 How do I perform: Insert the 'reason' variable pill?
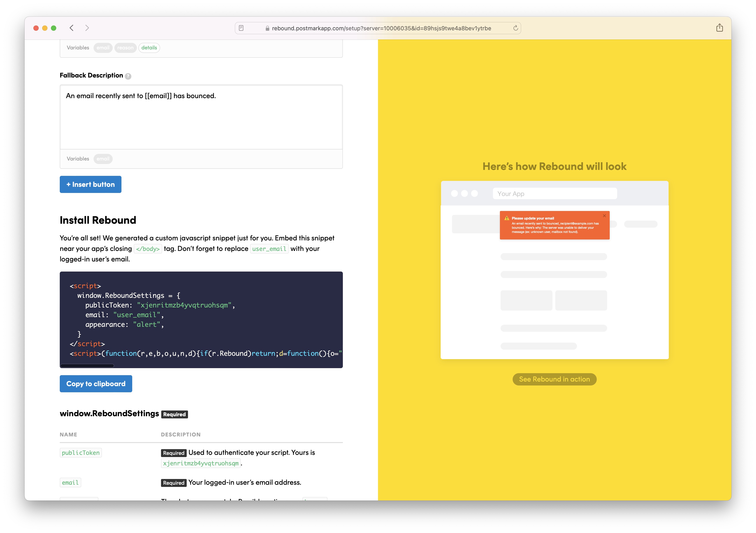pyautogui.click(x=125, y=48)
